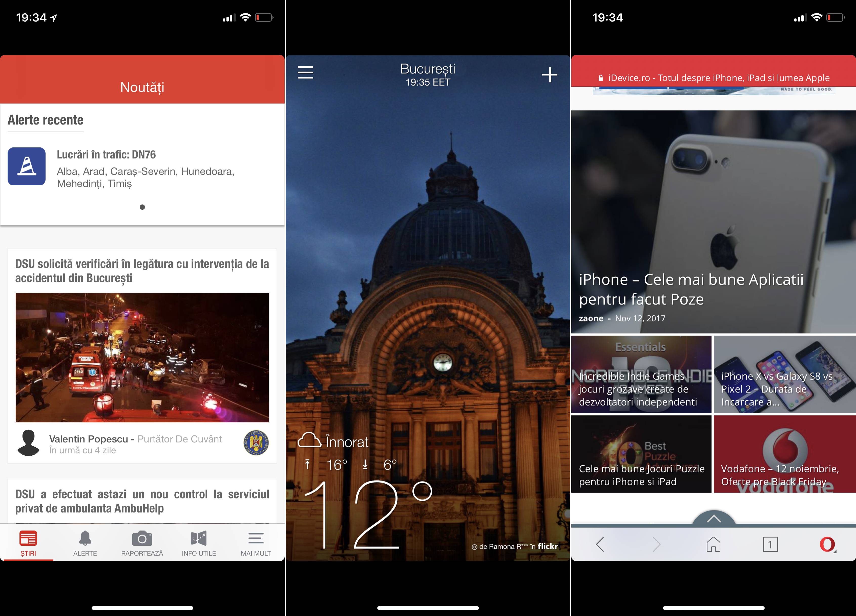Tap browser home button
856x616 pixels.
715,545
